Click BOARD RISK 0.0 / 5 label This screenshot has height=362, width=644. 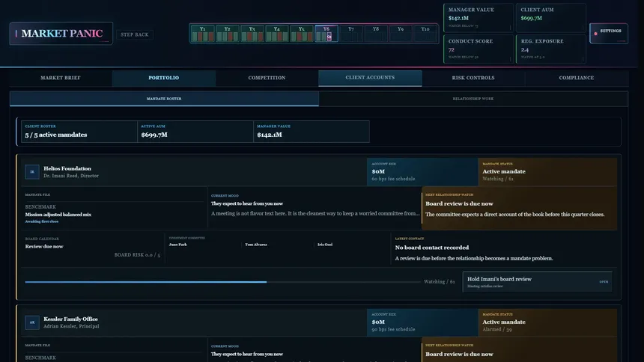tap(137, 255)
